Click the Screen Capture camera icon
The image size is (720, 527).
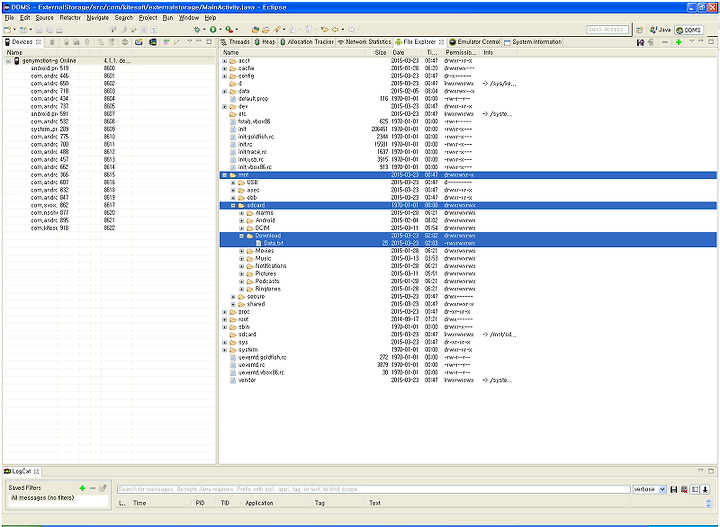(139, 42)
